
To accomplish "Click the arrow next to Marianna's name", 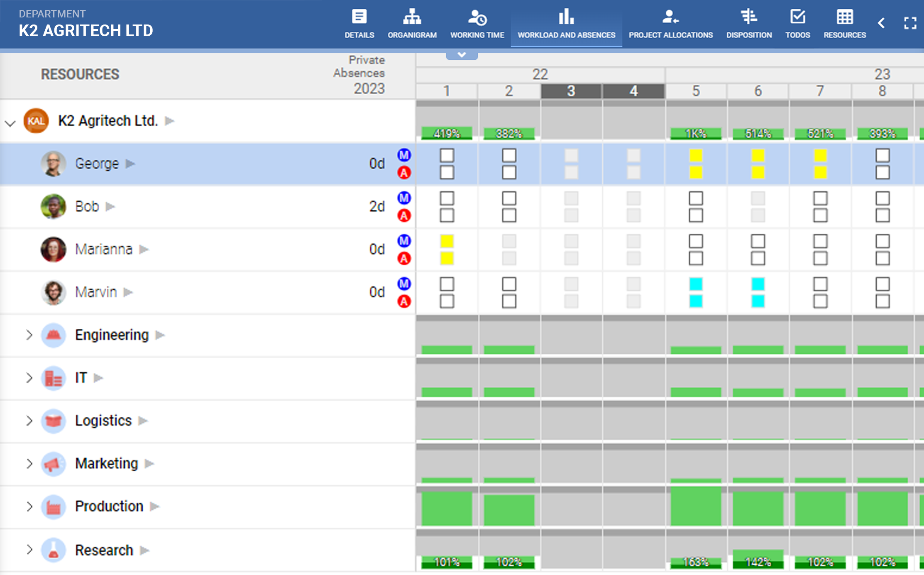I will click(x=144, y=250).
